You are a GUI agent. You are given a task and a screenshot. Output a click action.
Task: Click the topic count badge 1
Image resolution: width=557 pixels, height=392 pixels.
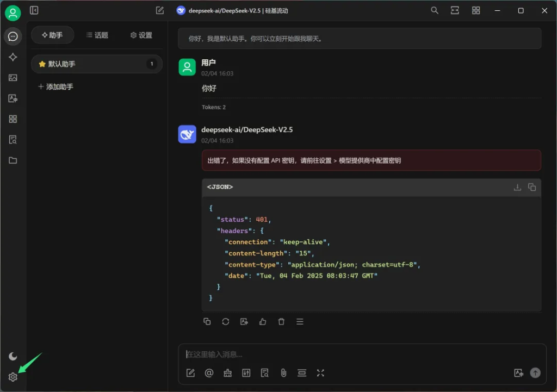[152, 64]
